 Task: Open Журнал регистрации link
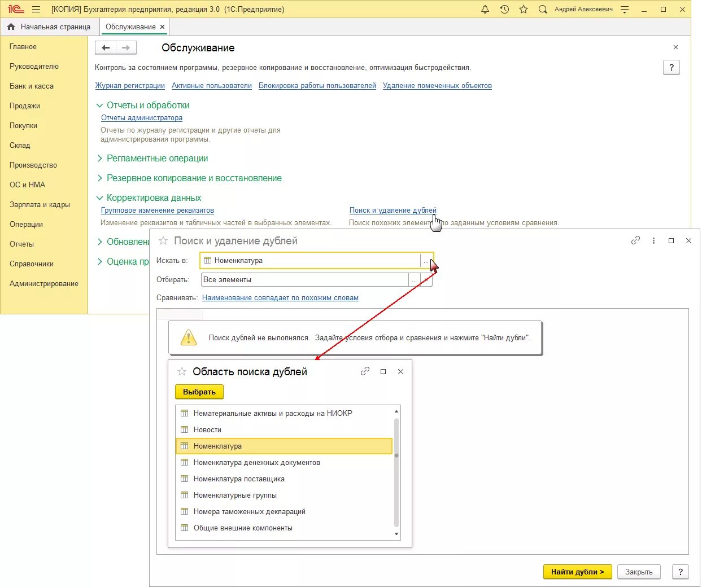pyautogui.click(x=130, y=86)
